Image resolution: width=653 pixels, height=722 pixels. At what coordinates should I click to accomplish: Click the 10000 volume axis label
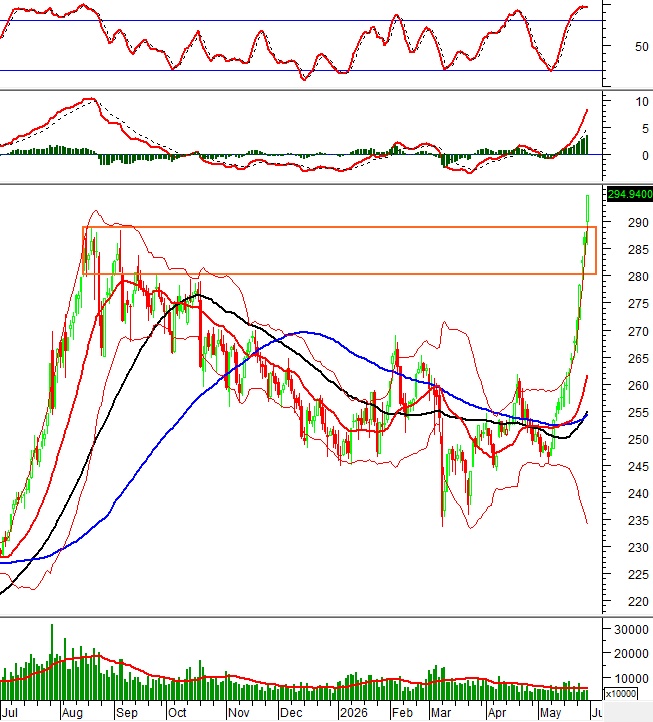[631, 678]
